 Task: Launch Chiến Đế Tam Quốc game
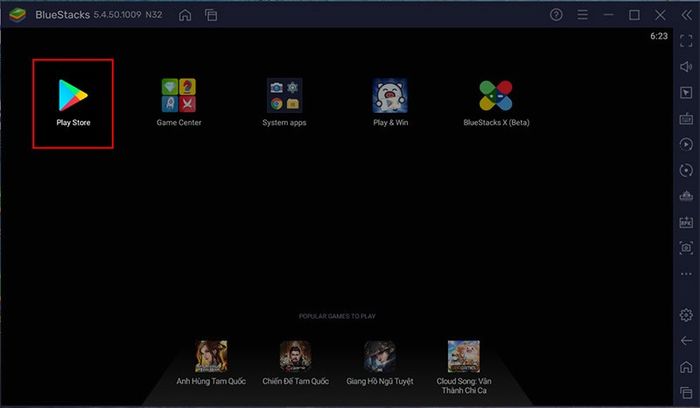296,362
